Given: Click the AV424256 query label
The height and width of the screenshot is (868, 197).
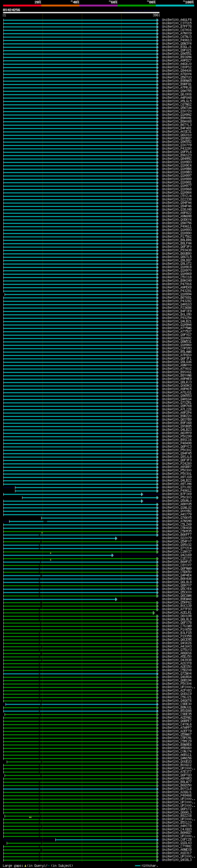Looking at the screenshot, I should (x=11, y=10).
